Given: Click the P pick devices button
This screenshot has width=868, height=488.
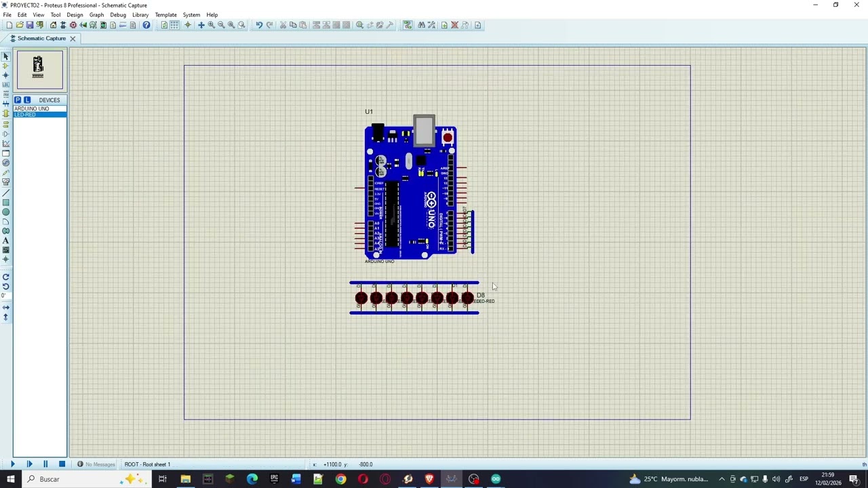Looking at the screenshot, I should point(18,100).
